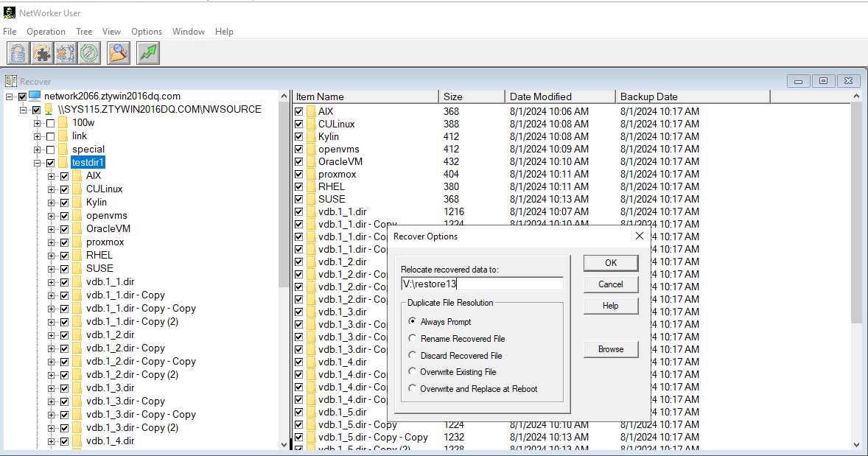Viewport: 868px width, 456px height.
Task: Open the Operation menu
Action: pos(46,32)
